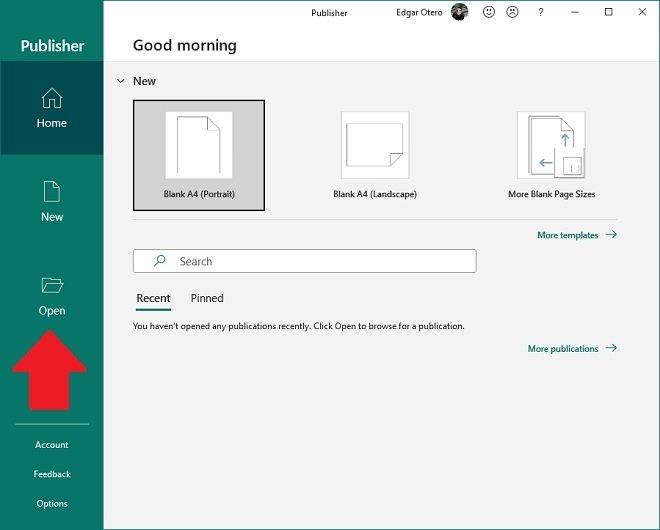Screen dimensions: 660x530
Task: Open Account in the sidebar
Action: [52, 445]
